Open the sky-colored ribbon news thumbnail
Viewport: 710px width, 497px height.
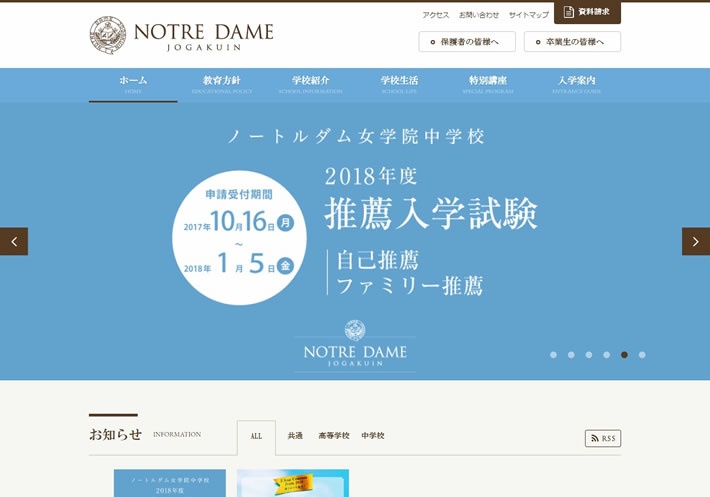pos(293,483)
